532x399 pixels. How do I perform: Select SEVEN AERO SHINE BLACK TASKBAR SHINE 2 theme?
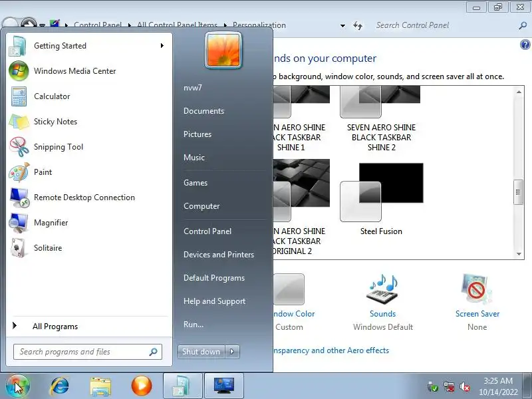pyautogui.click(x=381, y=119)
